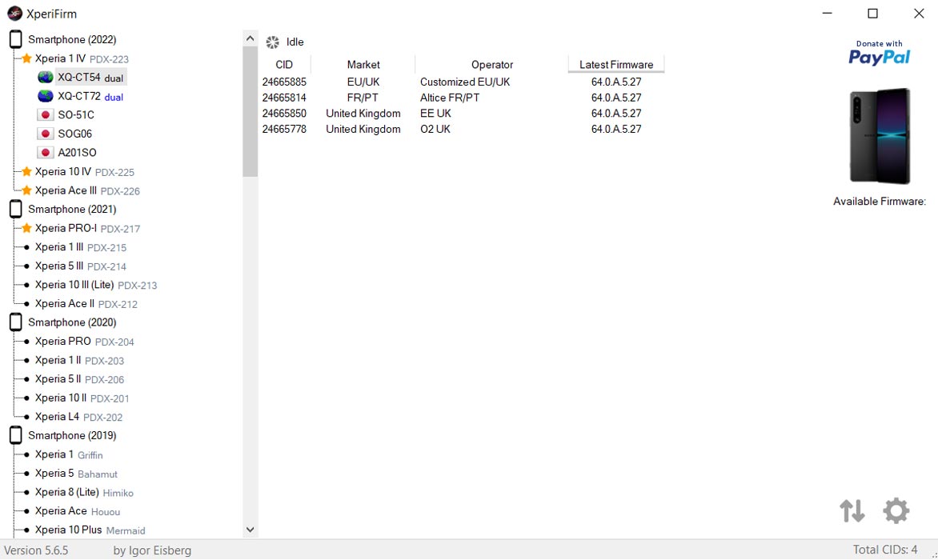Click CID 24665885
The height and width of the screenshot is (560, 938).
[284, 82]
